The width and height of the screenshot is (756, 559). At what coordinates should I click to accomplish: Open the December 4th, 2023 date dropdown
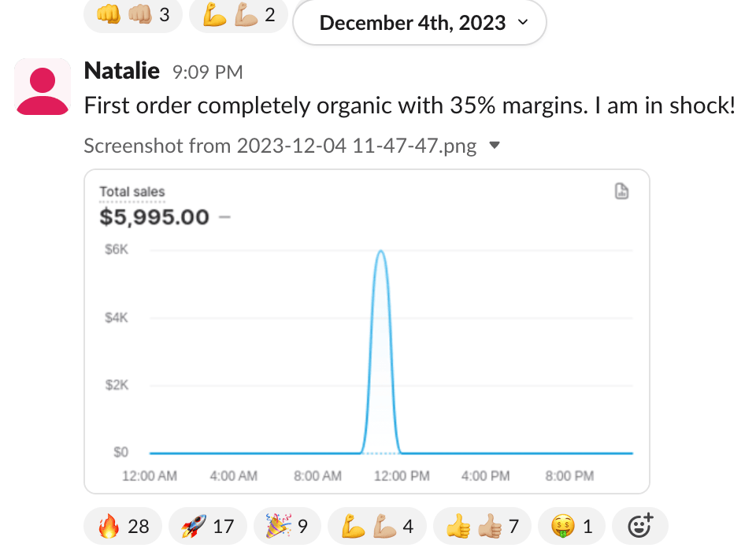point(420,23)
